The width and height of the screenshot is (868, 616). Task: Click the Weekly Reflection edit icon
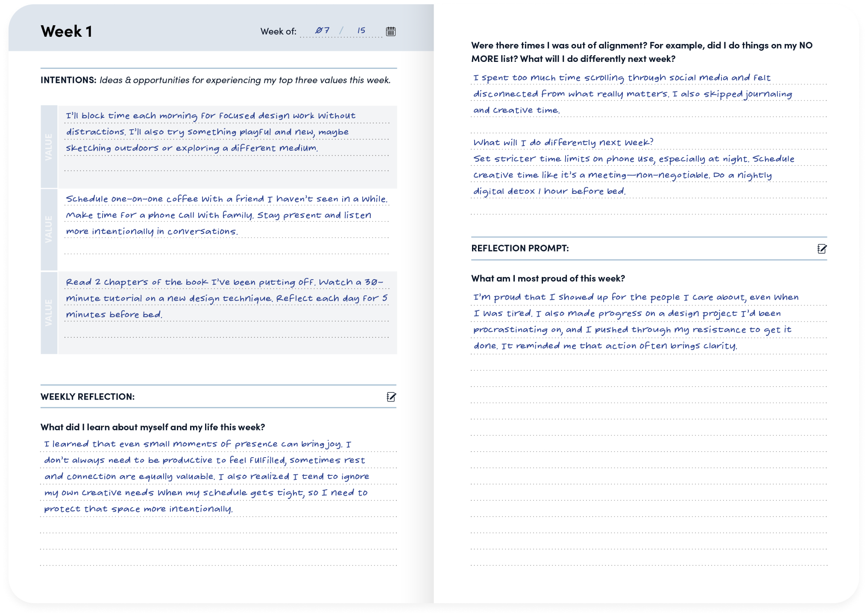[x=391, y=397]
